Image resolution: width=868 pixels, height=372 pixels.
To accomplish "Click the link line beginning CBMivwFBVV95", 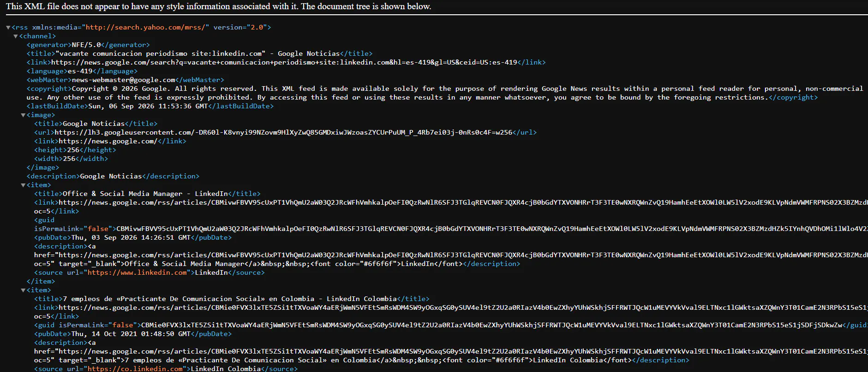I will click(451, 207).
